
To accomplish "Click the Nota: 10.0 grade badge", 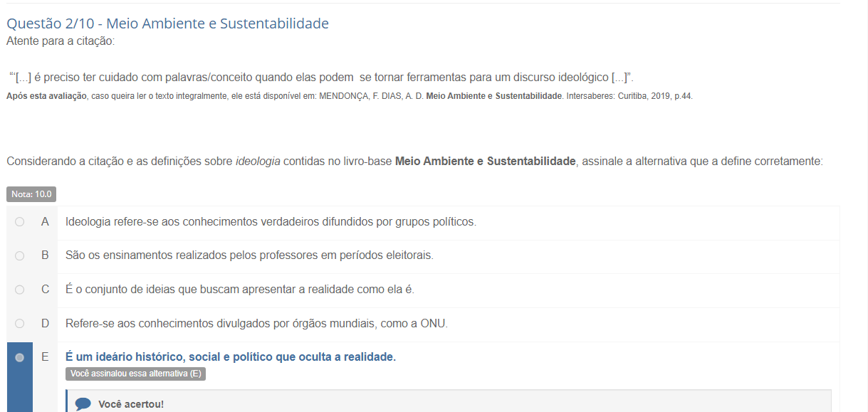I will [31, 194].
